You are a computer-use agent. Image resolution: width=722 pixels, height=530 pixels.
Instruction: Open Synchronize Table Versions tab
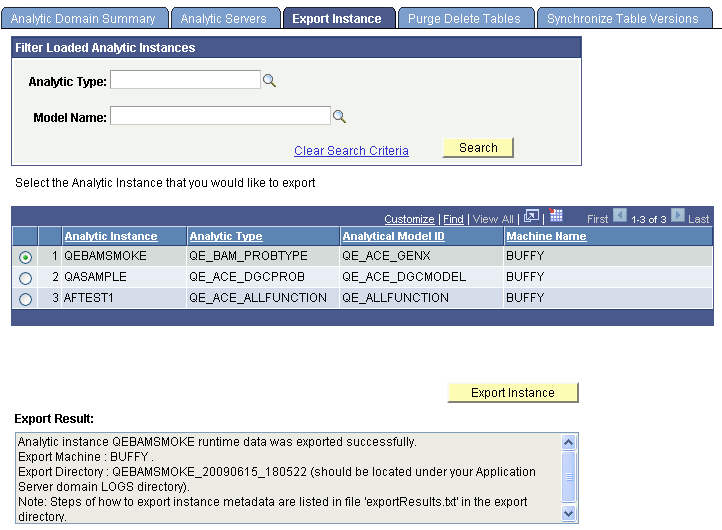[623, 18]
